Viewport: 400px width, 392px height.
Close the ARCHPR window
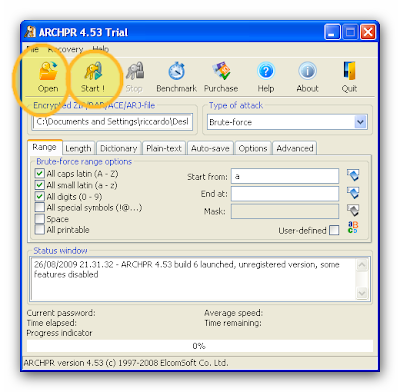368,32
